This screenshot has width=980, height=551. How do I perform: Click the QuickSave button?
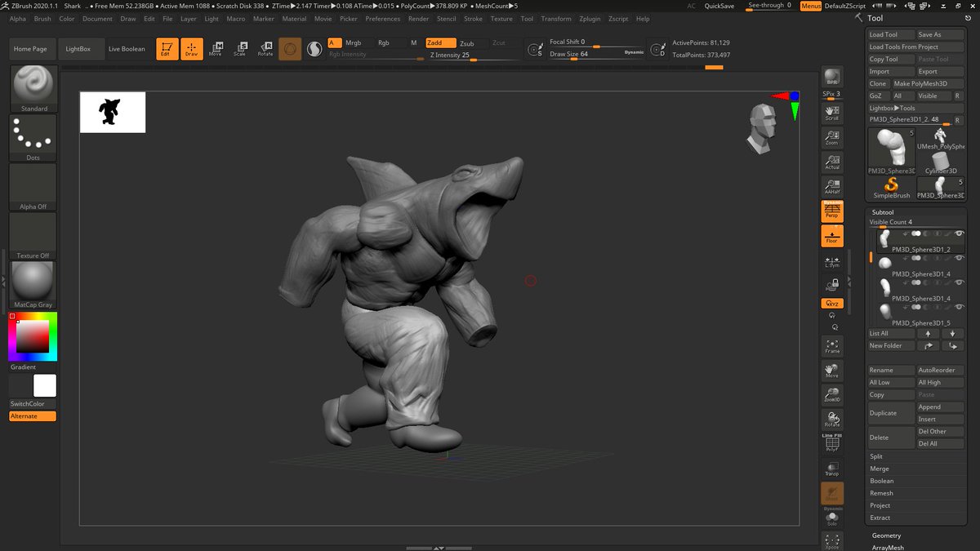(719, 6)
